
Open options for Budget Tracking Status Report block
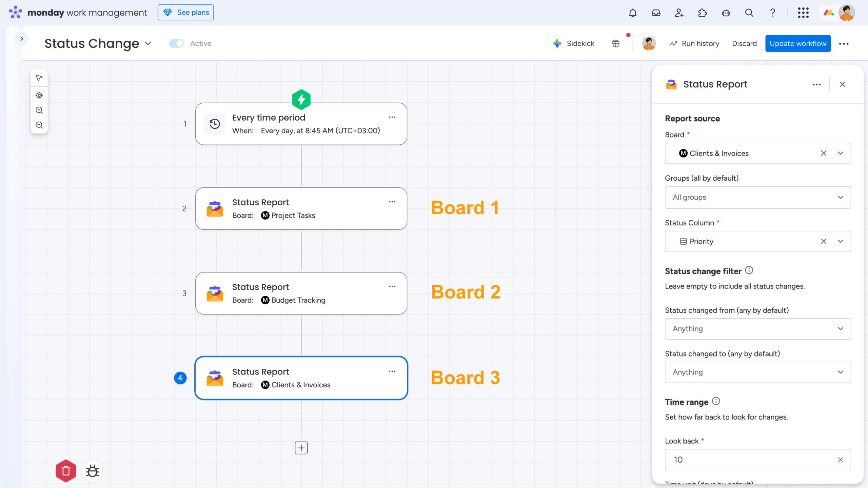click(392, 286)
